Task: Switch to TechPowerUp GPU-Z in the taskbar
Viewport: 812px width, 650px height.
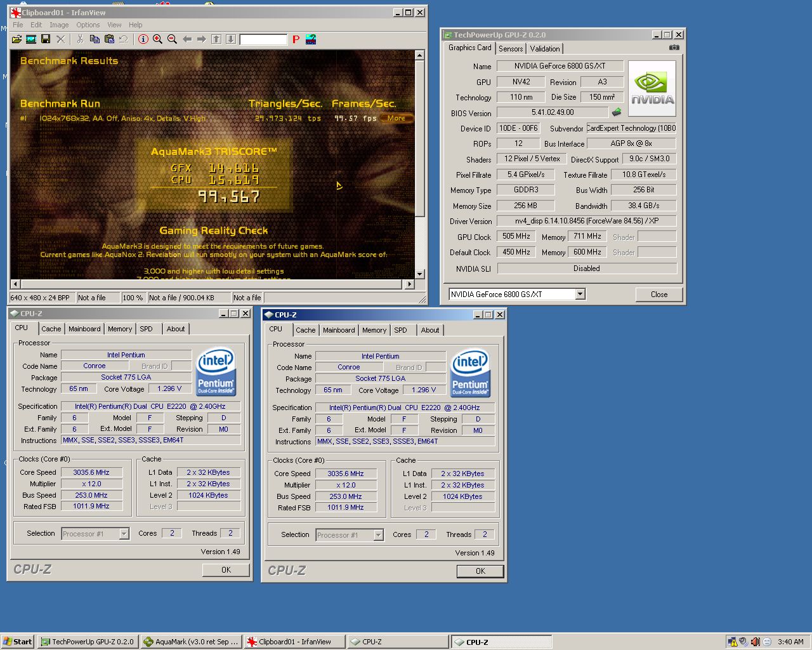Action: tap(88, 642)
